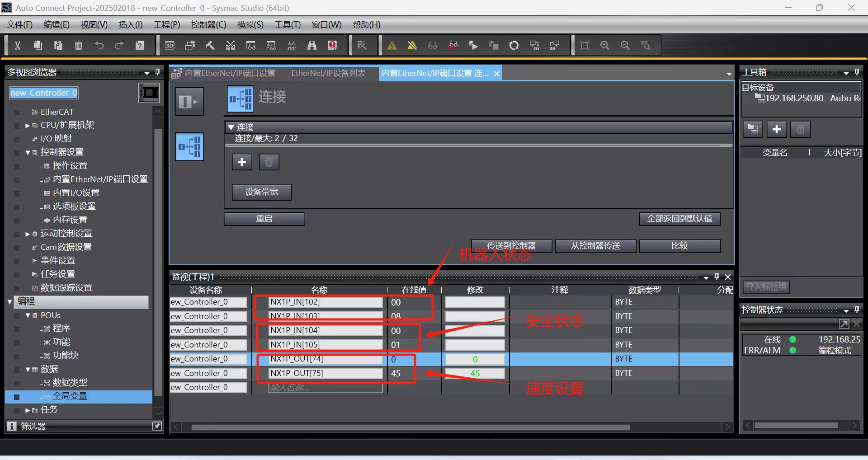Collapse the POUs tree node

pos(28,315)
